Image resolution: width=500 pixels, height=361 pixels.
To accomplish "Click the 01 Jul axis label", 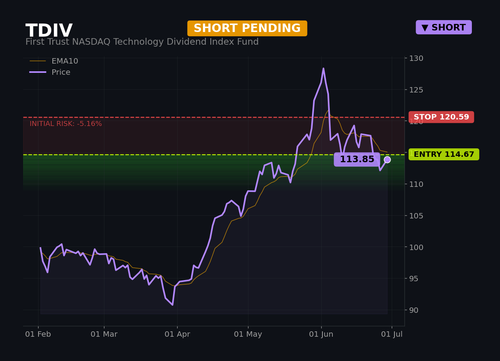I will point(392,334).
